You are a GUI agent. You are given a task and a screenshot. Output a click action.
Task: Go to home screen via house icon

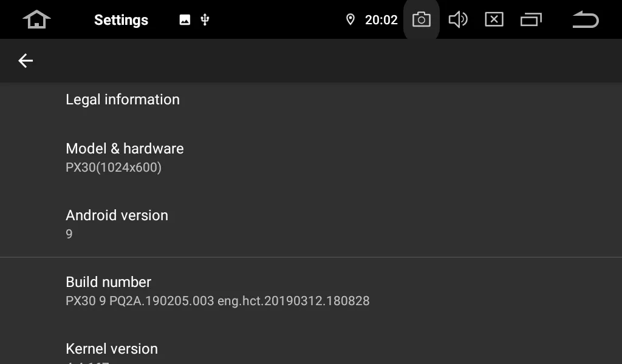coord(36,19)
